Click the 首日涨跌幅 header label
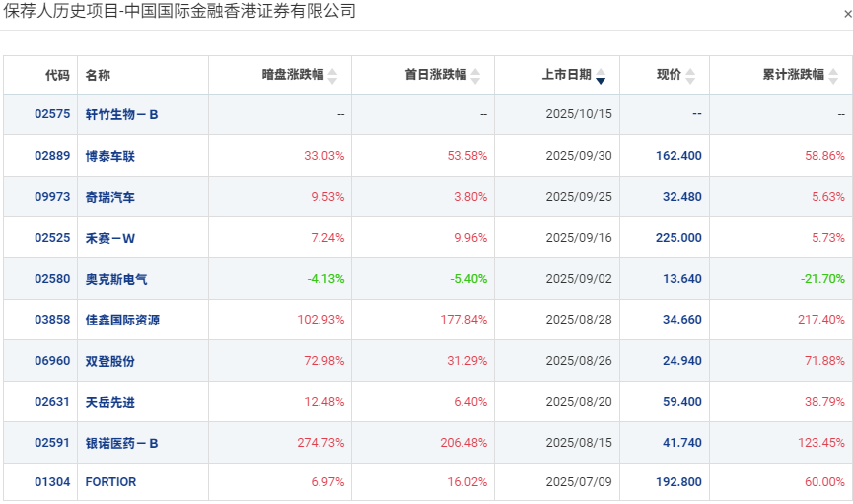The height and width of the screenshot is (504, 853). (x=436, y=75)
